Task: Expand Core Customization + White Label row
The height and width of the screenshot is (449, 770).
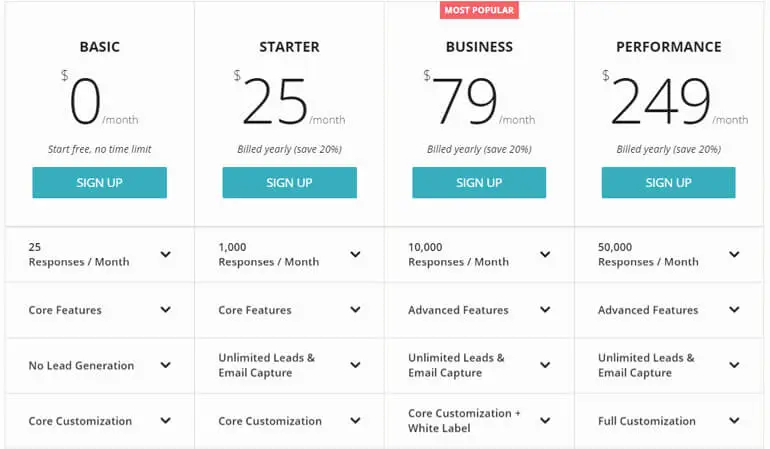Action: (x=545, y=421)
